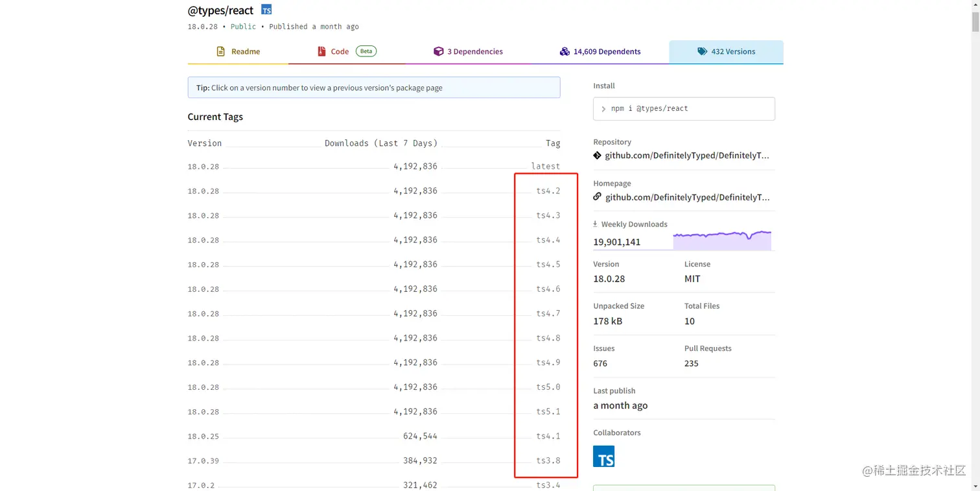Click the ts4.4 tag label
The image size is (980, 491).
548,240
